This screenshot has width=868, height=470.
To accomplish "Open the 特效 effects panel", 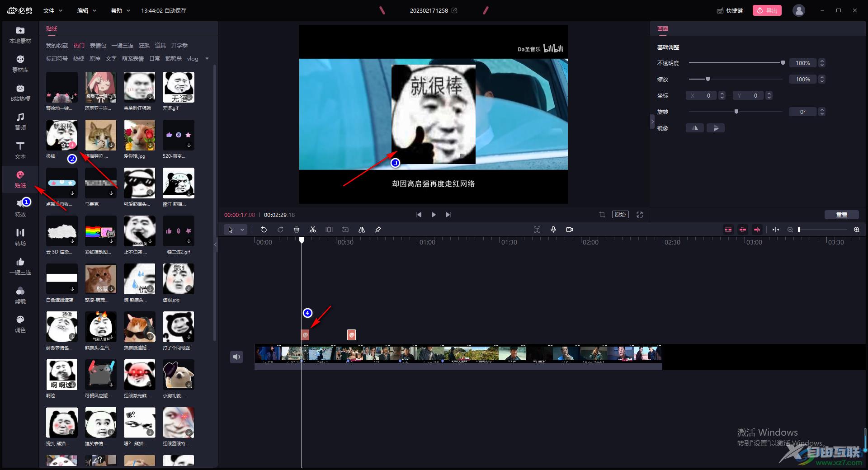I will click(20, 208).
